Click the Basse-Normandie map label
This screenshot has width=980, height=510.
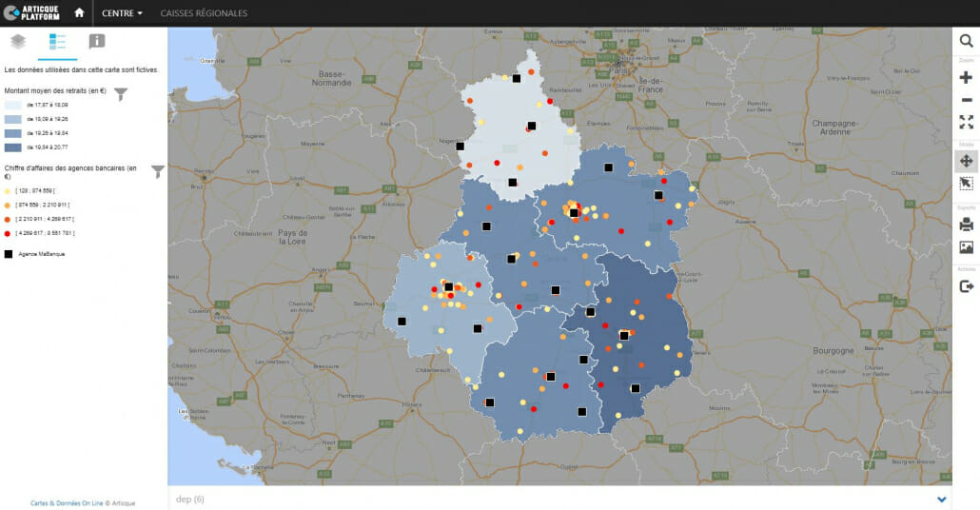click(331, 78)
